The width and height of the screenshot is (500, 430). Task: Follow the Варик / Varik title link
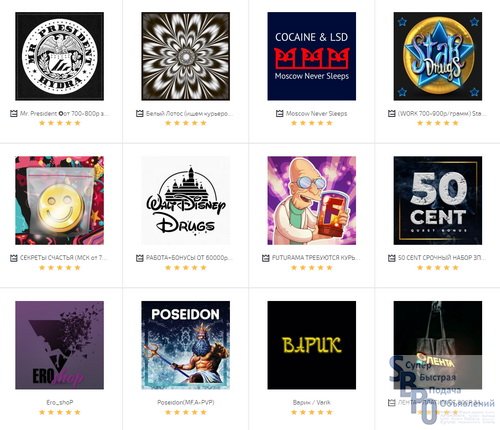coord(312,402)
